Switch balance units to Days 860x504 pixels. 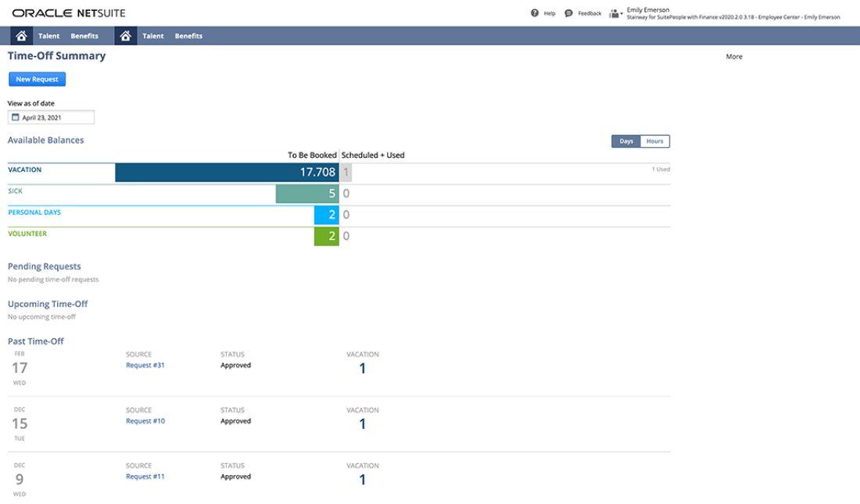tap(626, 141)
